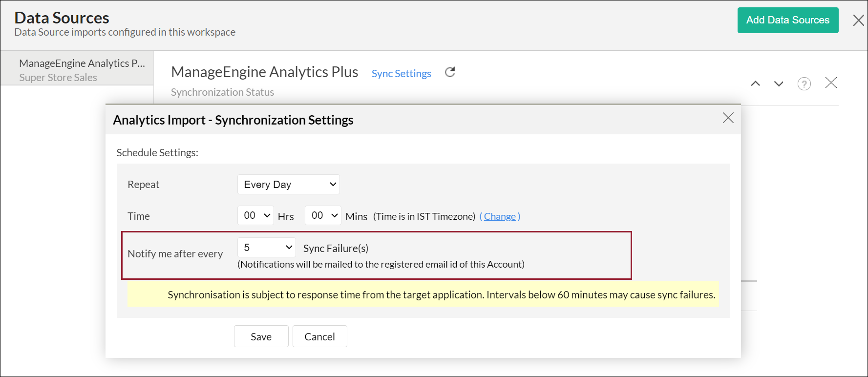Open the sync failure count dropdown
This screenshot has width=868, height=377.
tap(267, 248)
